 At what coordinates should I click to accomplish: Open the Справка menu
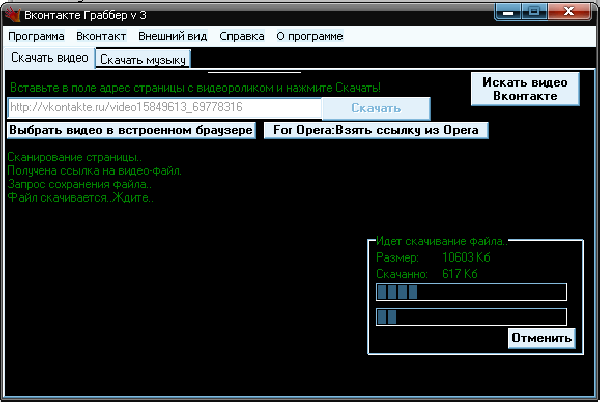241,36
